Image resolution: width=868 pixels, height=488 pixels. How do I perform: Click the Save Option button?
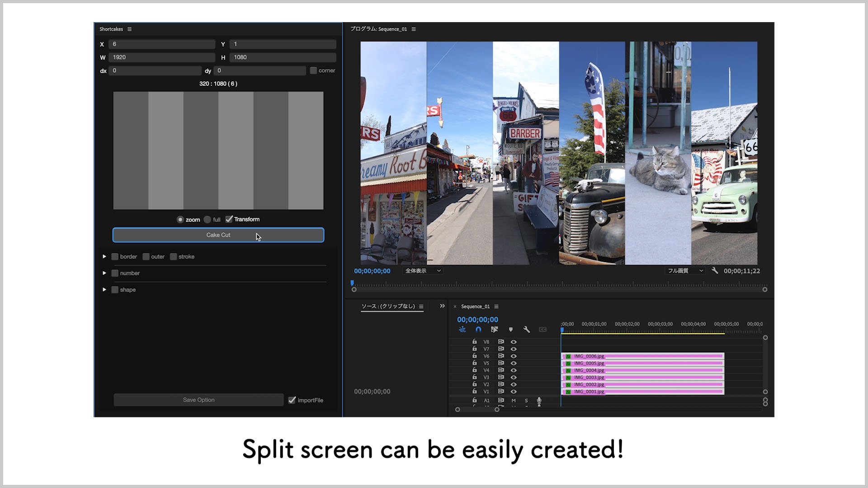tap(198, 399)
